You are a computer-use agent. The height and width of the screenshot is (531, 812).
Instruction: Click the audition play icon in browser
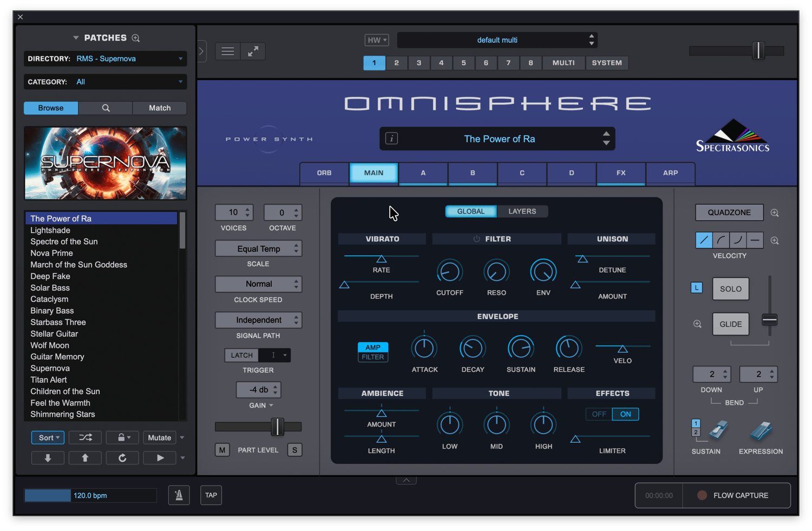point(160,458)
